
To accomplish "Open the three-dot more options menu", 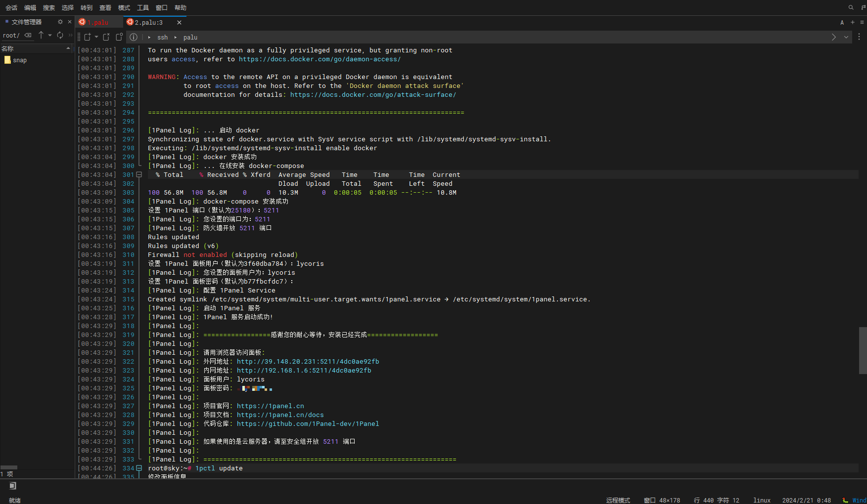I will tap(859, 37).
